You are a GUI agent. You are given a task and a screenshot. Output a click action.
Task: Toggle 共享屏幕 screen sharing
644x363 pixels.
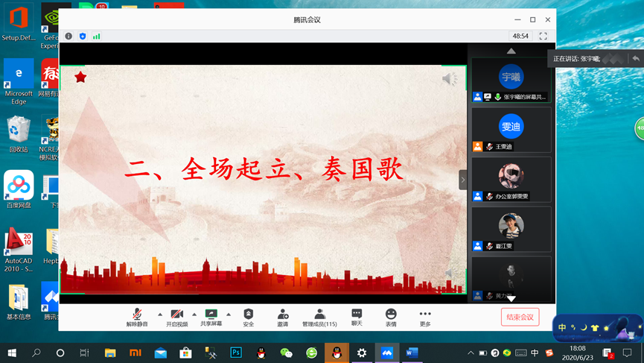211,318
